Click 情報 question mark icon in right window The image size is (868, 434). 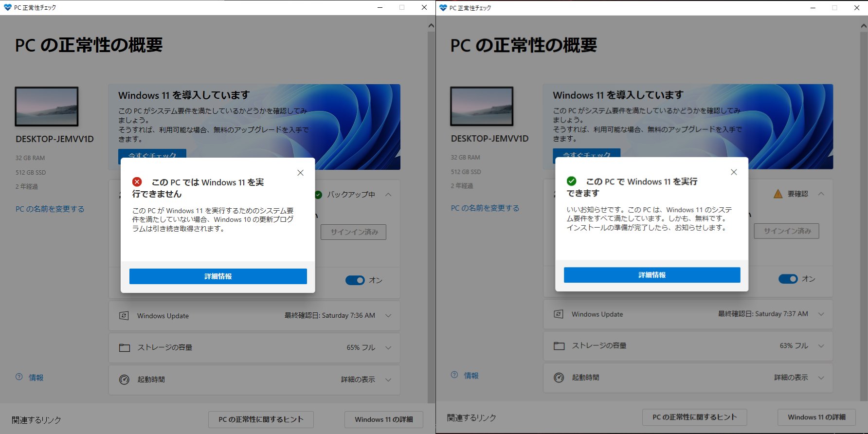pyautogui.click(x=454, y=375)
